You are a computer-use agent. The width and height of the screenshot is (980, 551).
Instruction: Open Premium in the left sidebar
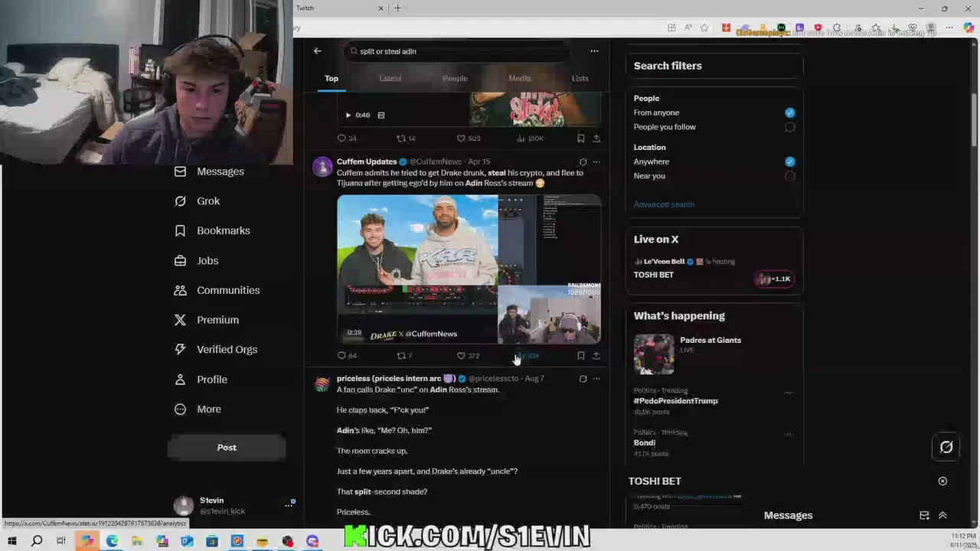click(206, 320)
